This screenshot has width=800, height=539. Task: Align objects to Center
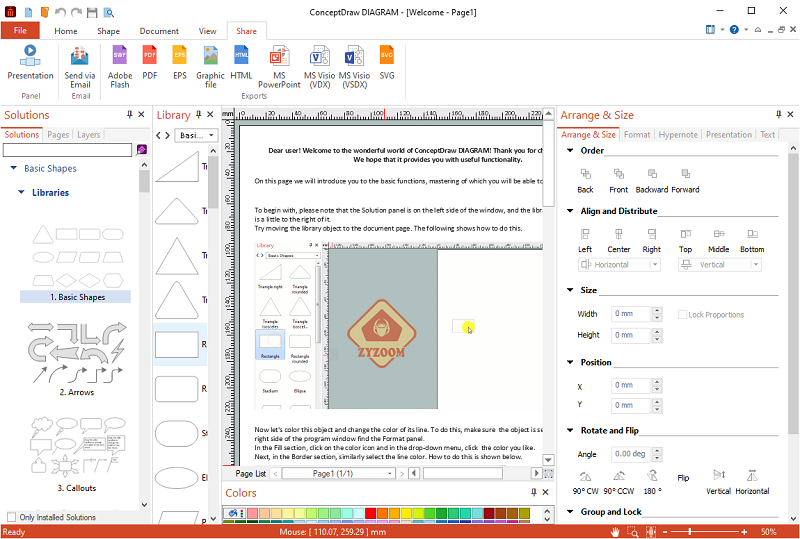coord(618,240)
